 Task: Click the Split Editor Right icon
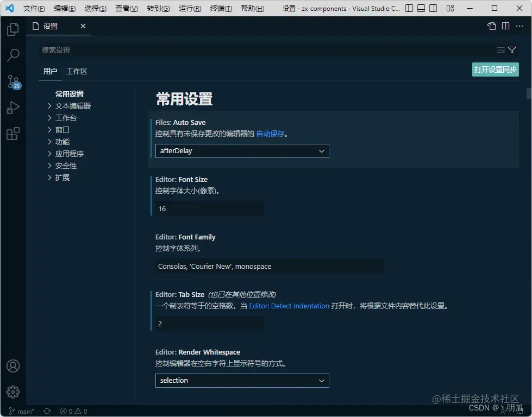505,26
